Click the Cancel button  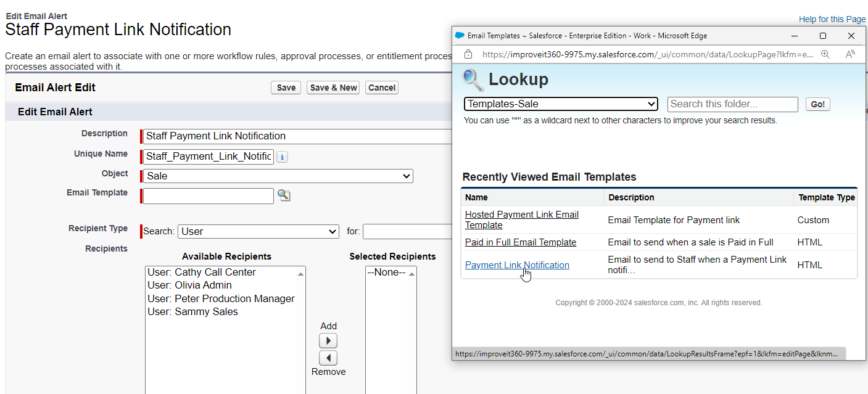point(381,88)
